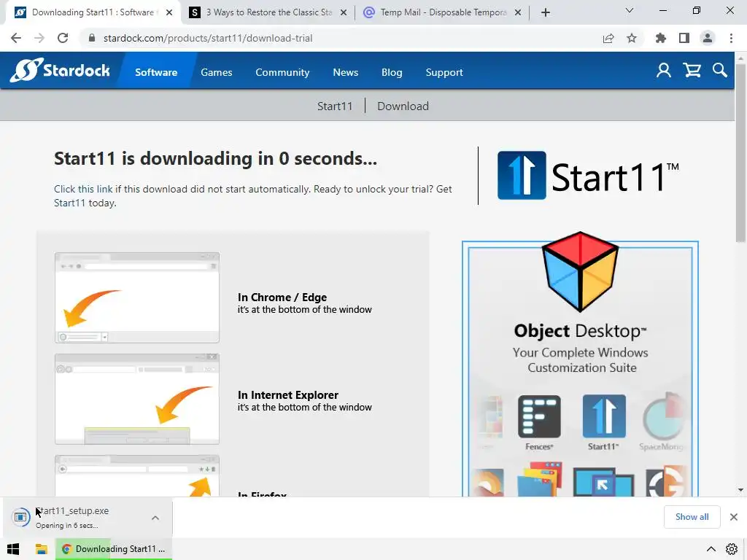The width and height of the screenshot is (747, 560).
Task: Close the downloads bar
Action: 734,517
